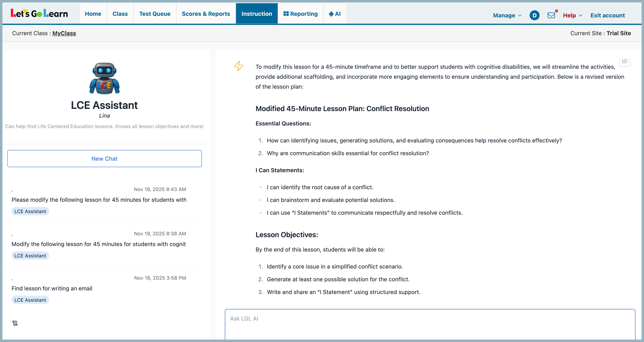Click the lightning bolt response icon
Screen dimensions: 644x342
[238, 66]
